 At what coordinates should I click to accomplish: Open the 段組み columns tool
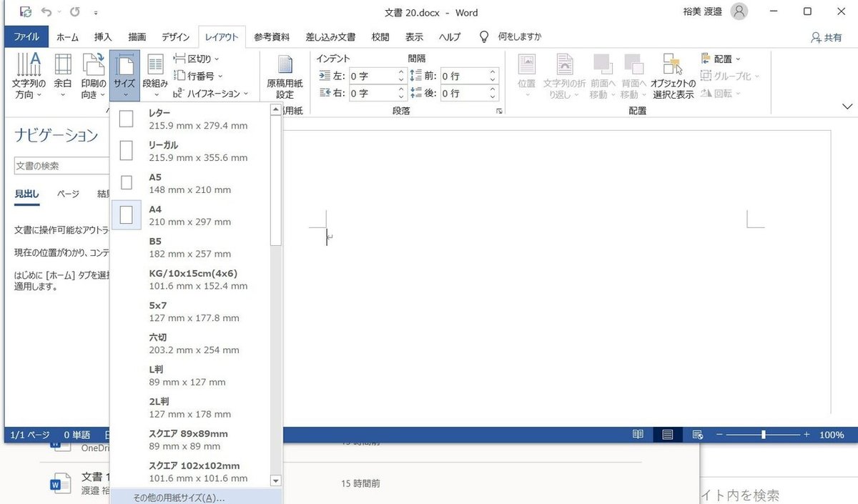pyautogui.click(x=155, y=76)
